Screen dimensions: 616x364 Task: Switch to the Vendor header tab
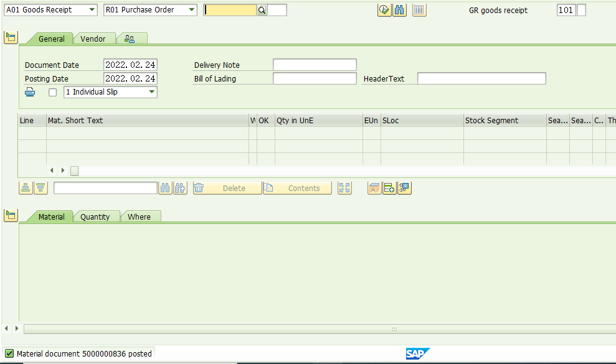coord(93,39)
